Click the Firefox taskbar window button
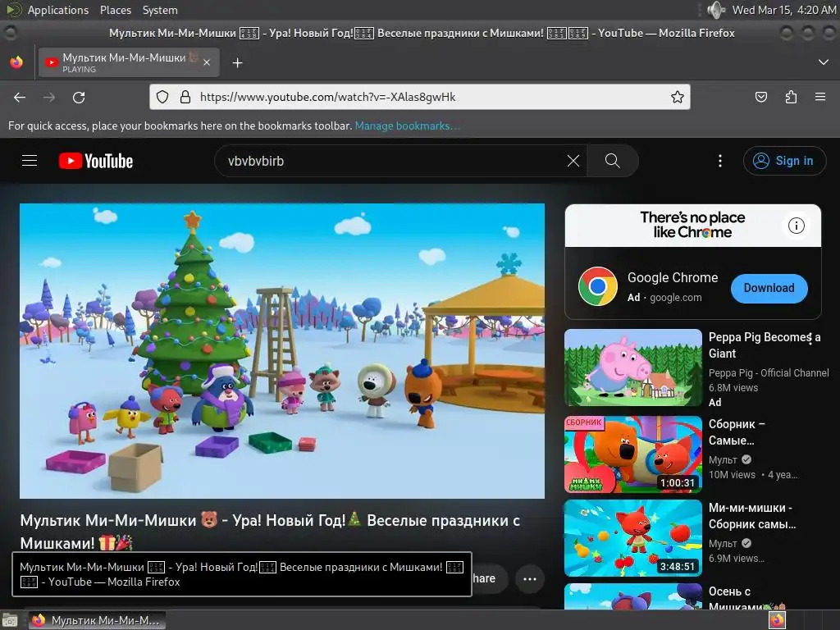 tap(97, 620)
